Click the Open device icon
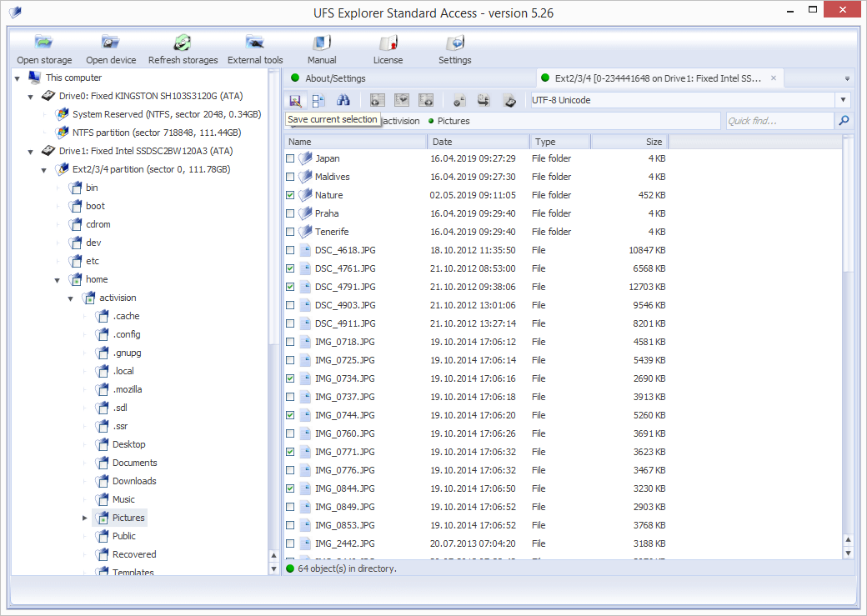This screenshot has height=616, width=867. [111, 43]
